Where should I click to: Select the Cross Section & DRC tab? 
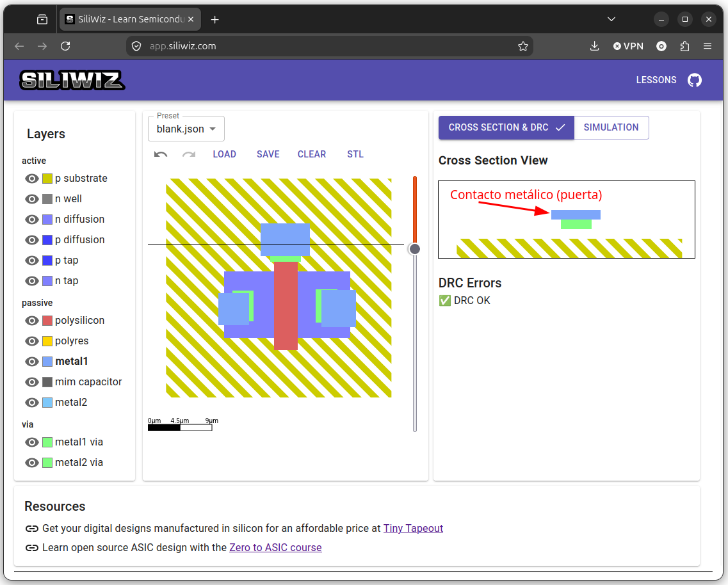coord(506,127)
